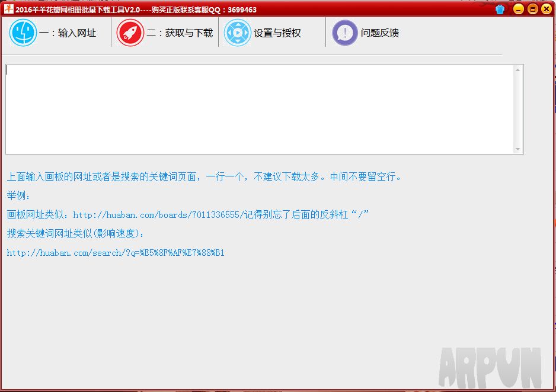The width and height of the screenshot is (556, 392).
Task: Maximize the window with the square button
Action: [533, 9]
